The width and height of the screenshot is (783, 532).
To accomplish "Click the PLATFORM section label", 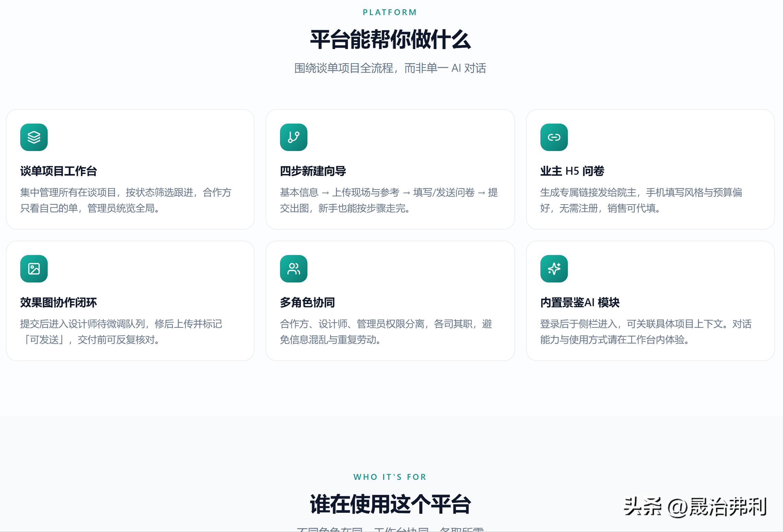I will (x=390, y=12).
